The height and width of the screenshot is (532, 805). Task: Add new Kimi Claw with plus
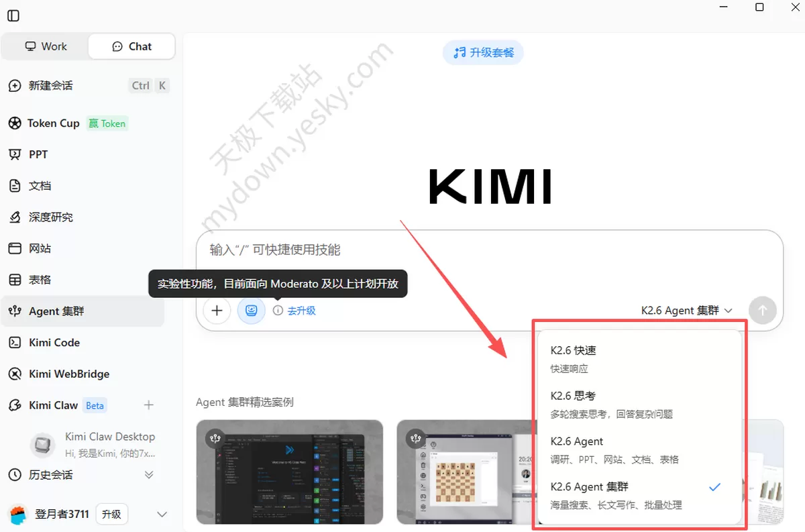149,405
